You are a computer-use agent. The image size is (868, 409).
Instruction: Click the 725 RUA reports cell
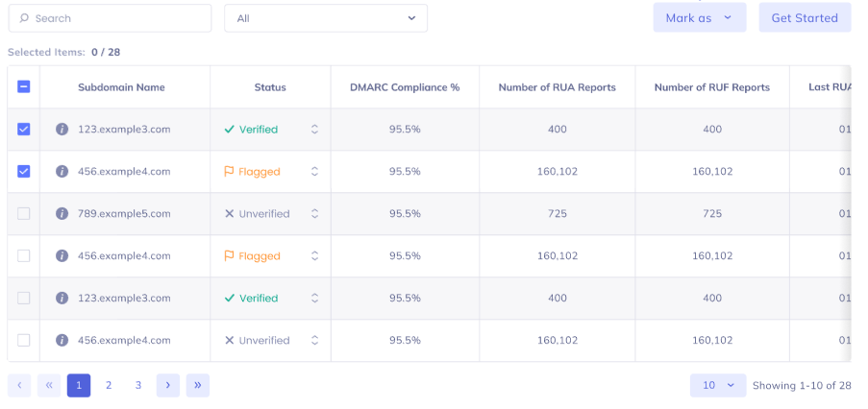point(557,213)
